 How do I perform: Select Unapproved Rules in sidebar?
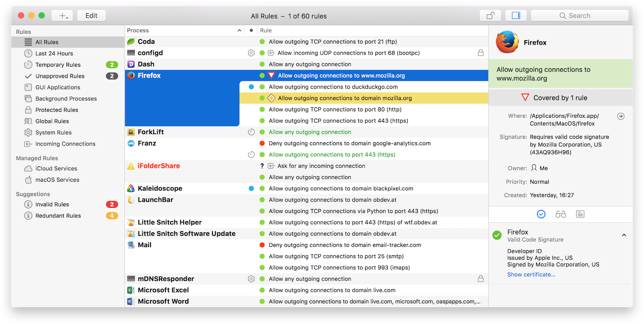coord(68,76)
